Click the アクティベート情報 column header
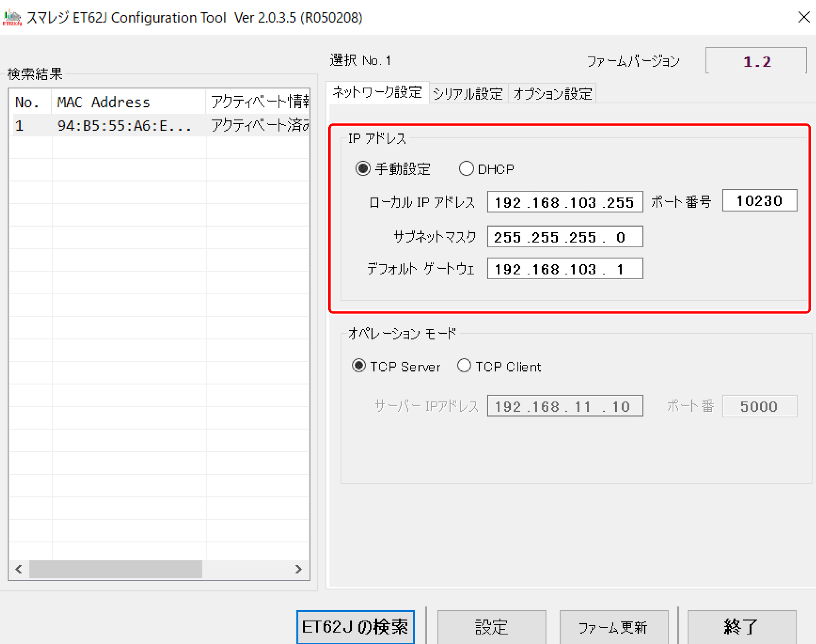816x644 pixels. coord(258,102)
